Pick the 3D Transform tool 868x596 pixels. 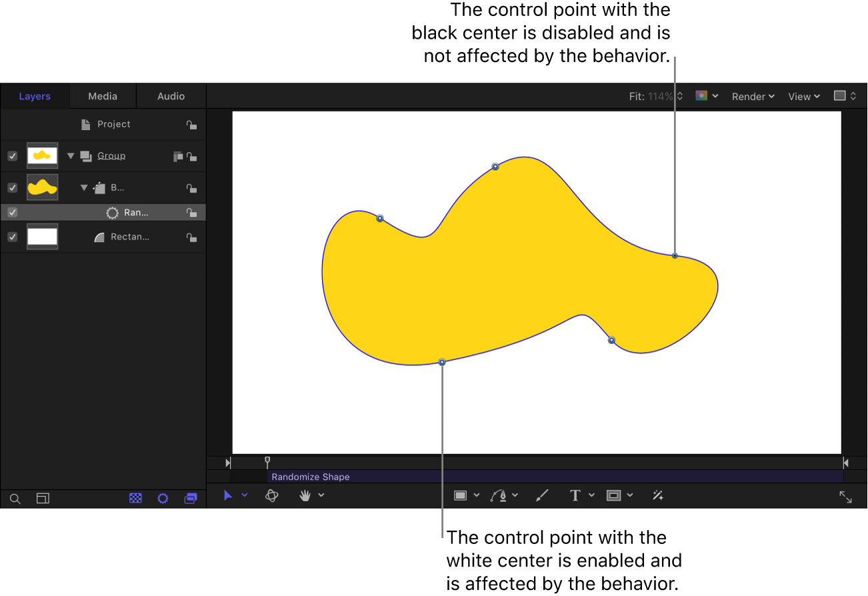point(271,495)
